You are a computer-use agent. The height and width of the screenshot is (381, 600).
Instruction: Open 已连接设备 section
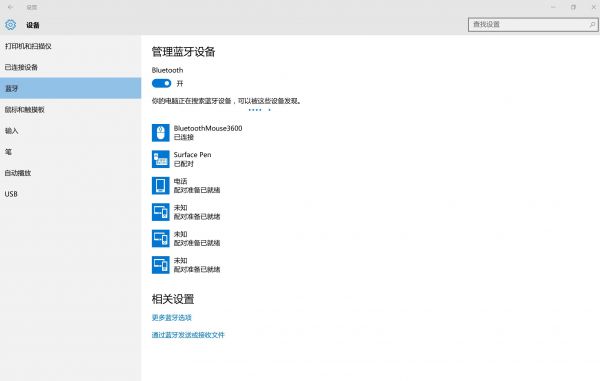tap(70, 67)
